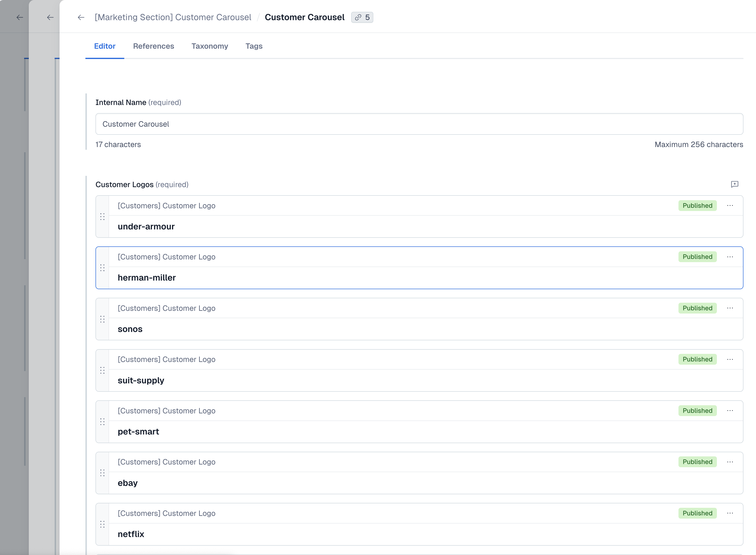Open the actions menu for herman-miller
The image size is (756, 555).
tap(730, 257)
